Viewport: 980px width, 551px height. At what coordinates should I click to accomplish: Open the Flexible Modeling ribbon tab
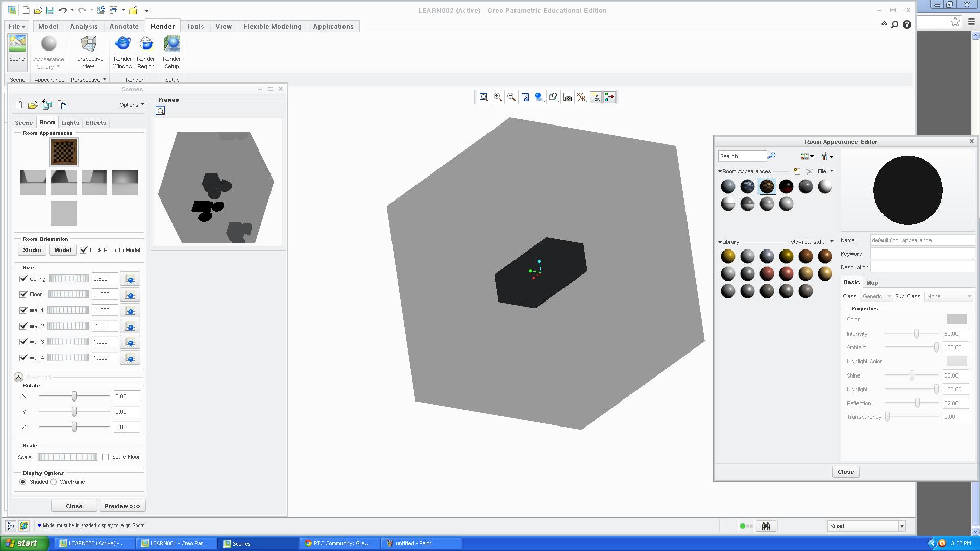[272, 27]
